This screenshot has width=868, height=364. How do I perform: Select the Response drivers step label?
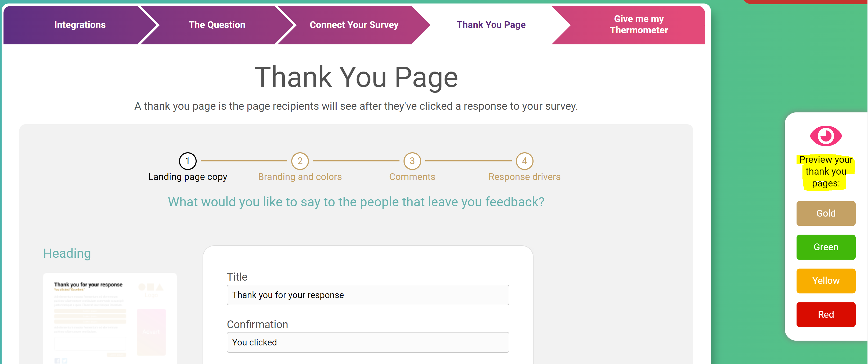524,177
